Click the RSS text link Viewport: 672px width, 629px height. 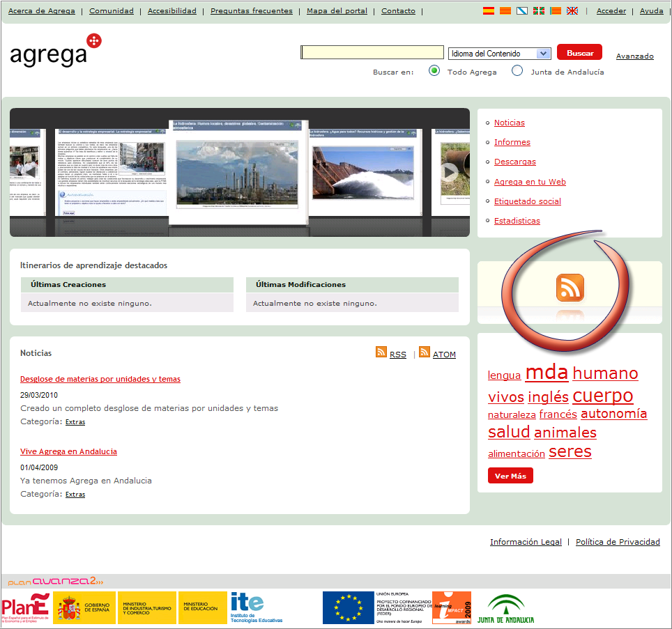(x=398, y=355)
